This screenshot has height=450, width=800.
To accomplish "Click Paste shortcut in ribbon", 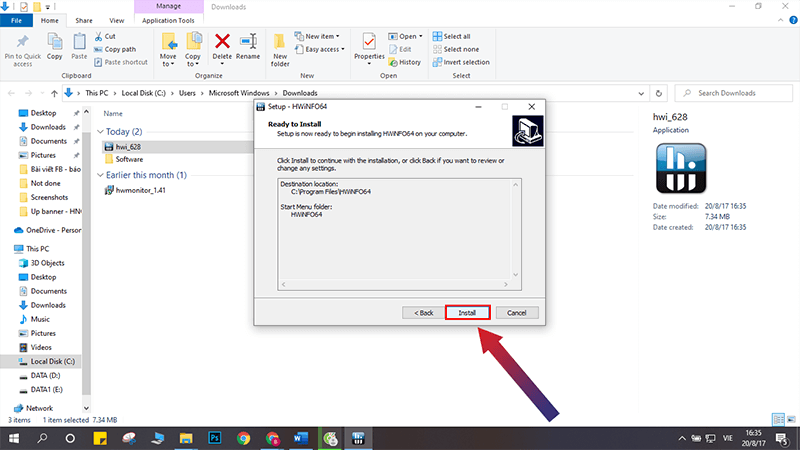I will [121, 62].
